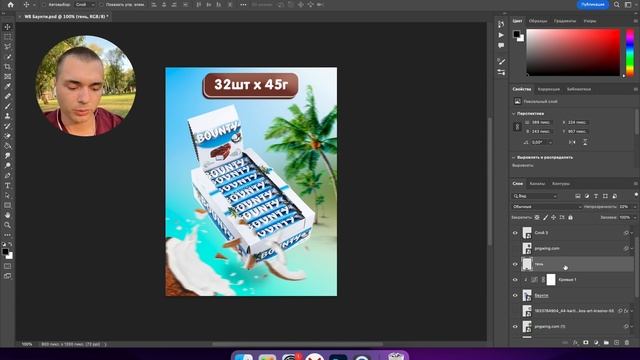This screenshot has height=360, width=640.
Task: Add a layer mask at panel bottom
Action: pyautogui.click(x=586, y=342)
